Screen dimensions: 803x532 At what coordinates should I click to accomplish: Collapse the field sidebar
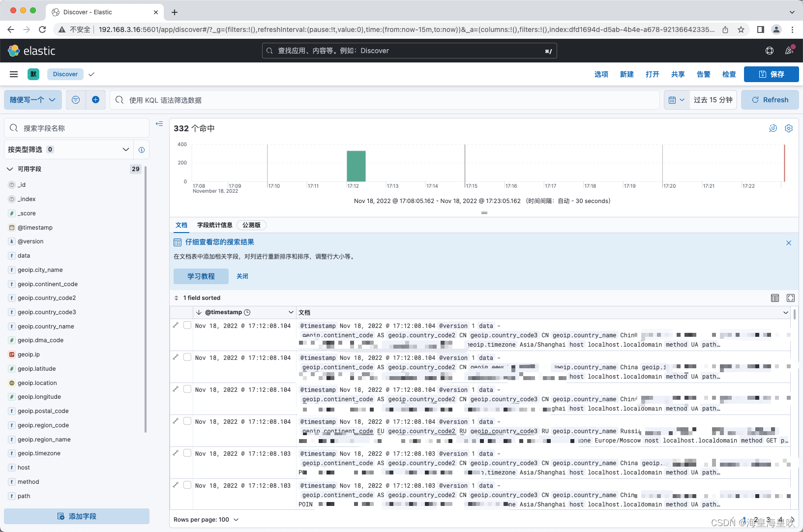(159, 124)
